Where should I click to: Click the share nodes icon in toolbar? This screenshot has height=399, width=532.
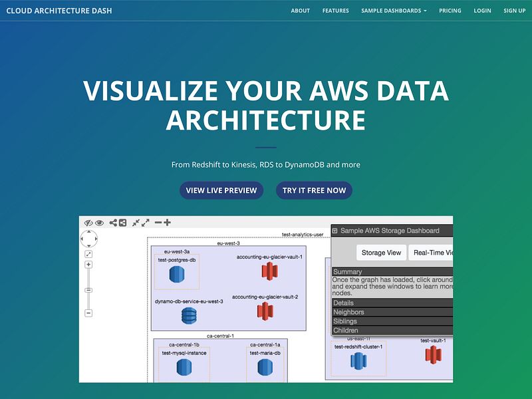tap(113, 223)
